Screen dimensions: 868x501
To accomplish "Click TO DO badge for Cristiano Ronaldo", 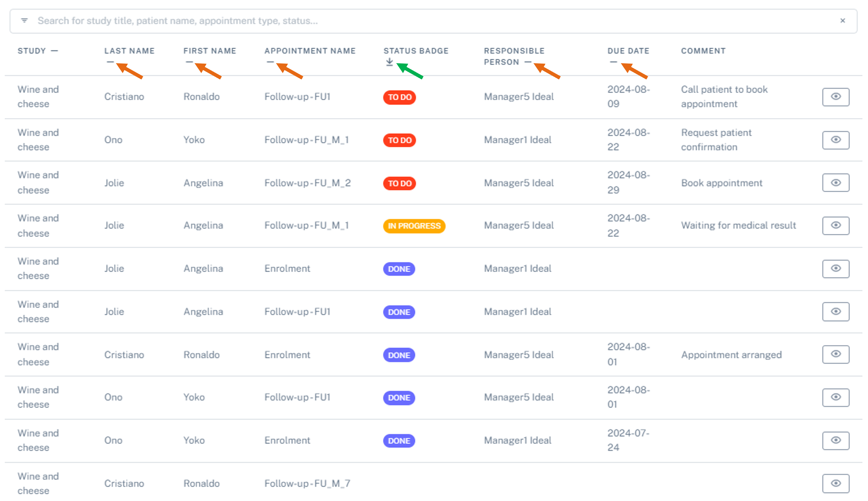I will point(399,97).
